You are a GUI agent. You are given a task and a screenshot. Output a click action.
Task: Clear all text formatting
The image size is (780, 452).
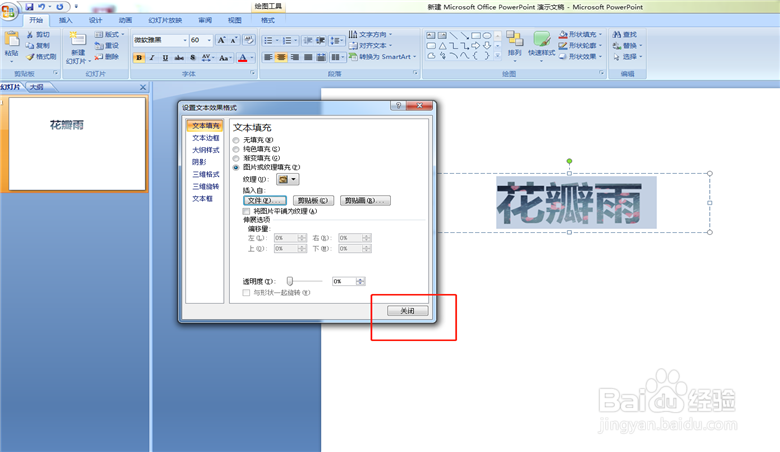pyautogui.click(x=249, y=40)
